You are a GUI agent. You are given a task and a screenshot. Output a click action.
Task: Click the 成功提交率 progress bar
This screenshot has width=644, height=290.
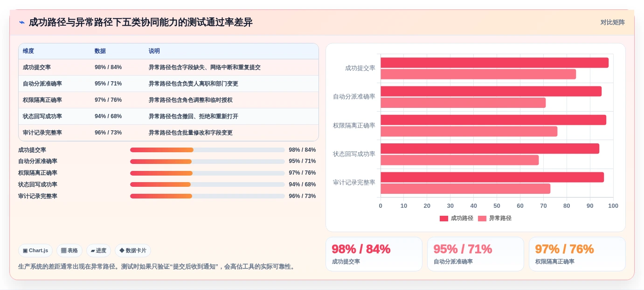(x=208, y=150)
